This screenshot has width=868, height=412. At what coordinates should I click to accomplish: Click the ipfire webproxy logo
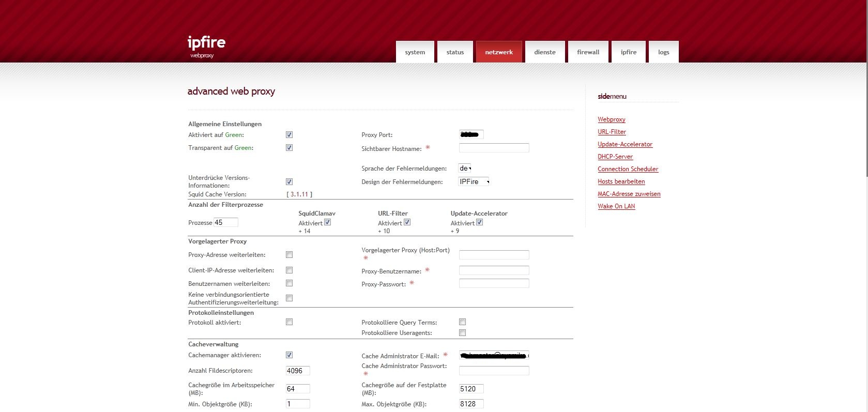tap(206, 45)
